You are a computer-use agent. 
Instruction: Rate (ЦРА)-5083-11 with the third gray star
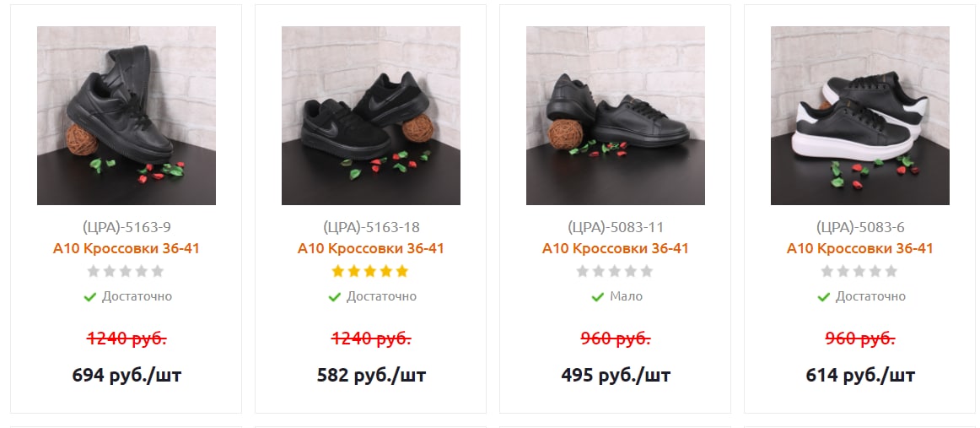615,271
